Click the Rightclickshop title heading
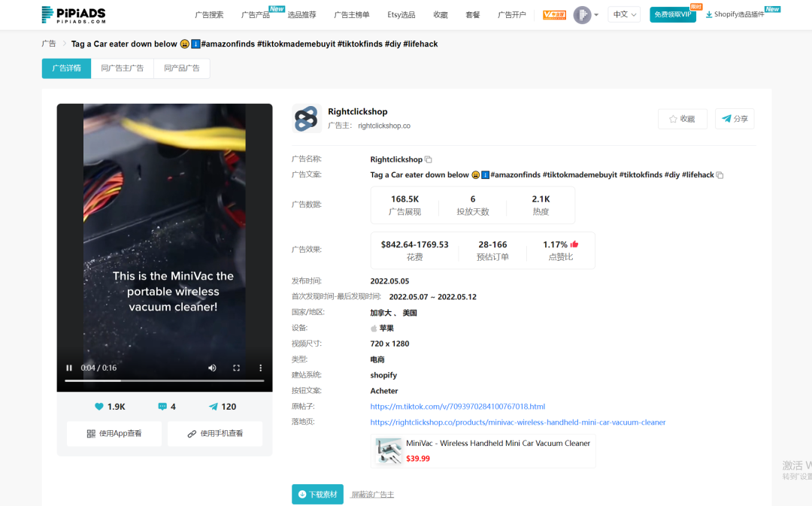 [357, 111]
